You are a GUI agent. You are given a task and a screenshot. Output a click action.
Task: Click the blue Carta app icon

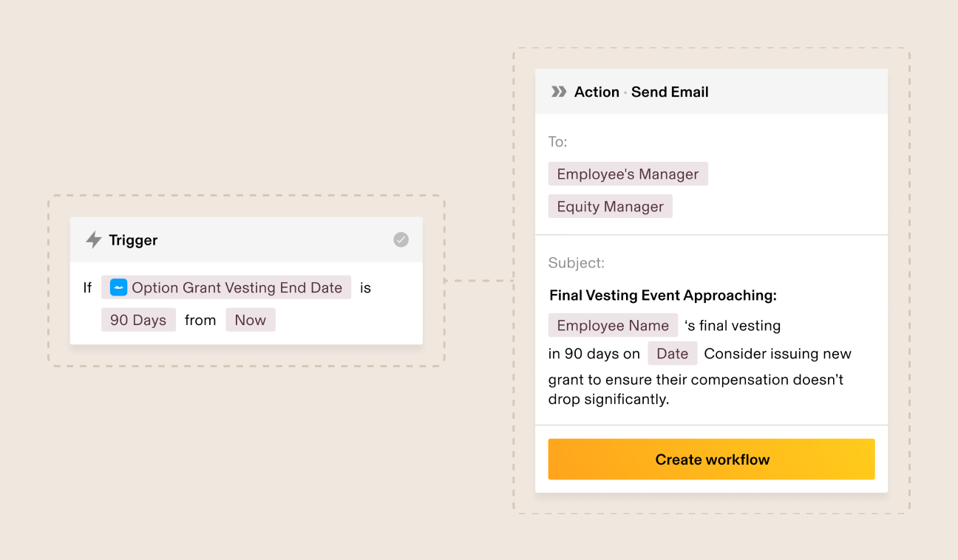pyautogui.click(x=118, y=288)
